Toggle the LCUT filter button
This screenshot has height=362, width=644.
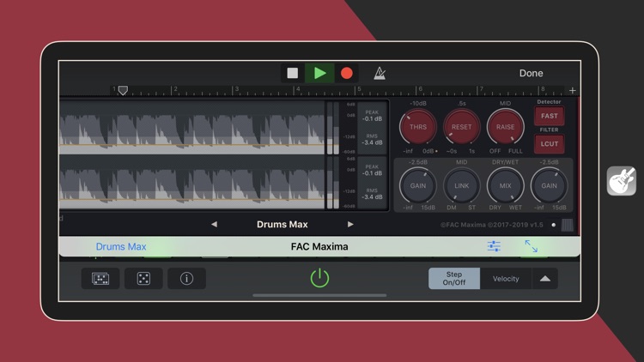point(550,144)
